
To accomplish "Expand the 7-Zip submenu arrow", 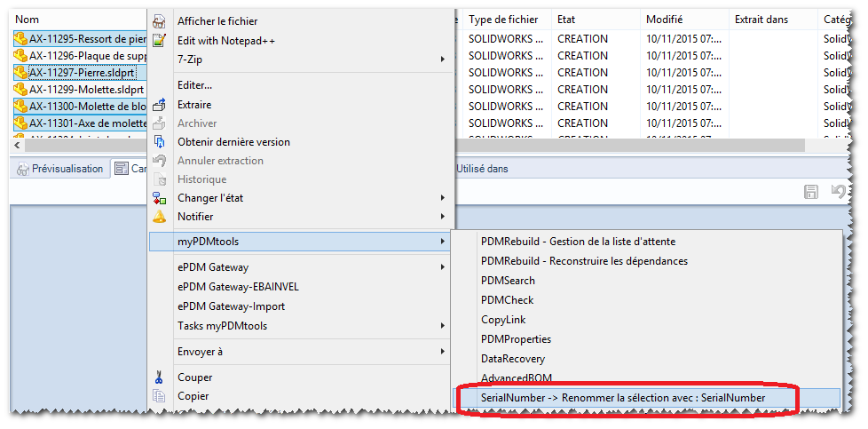I will (443, 59).
